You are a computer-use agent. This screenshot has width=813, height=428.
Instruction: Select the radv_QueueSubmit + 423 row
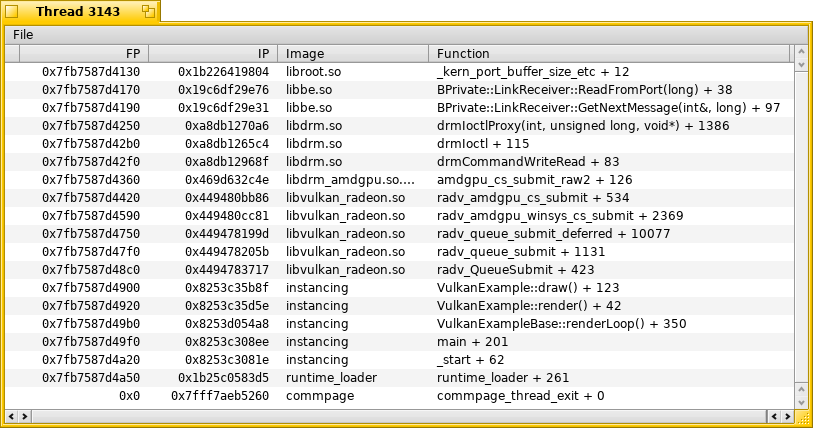click(399, 270)
